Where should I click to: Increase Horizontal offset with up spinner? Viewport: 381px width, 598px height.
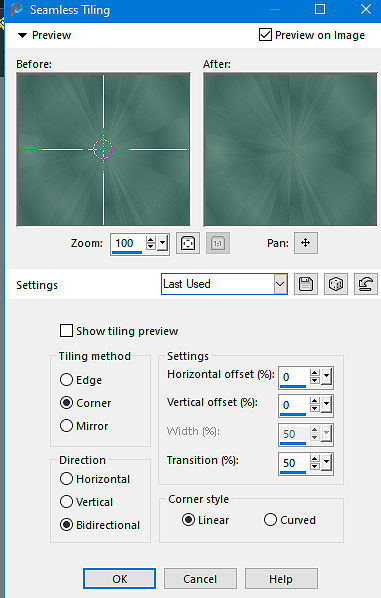[315, 373]
